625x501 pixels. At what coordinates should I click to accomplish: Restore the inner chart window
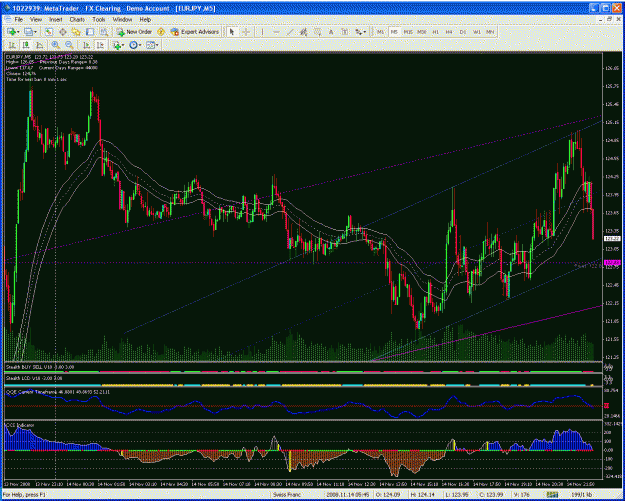pyautogui.click(x=609, y=19)
